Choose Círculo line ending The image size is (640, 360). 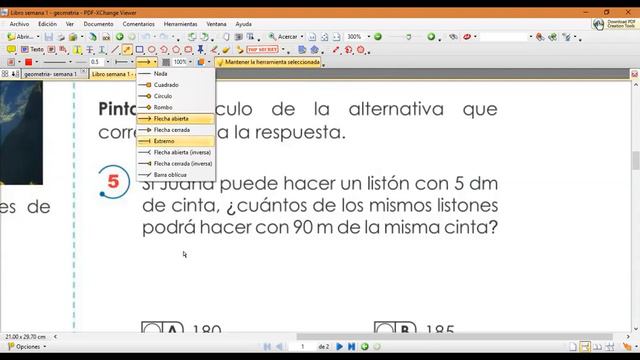(x=176, y=96)
